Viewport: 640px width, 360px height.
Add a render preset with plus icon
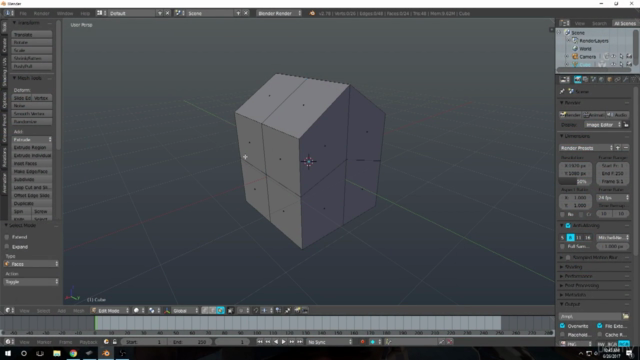(618, 148)
